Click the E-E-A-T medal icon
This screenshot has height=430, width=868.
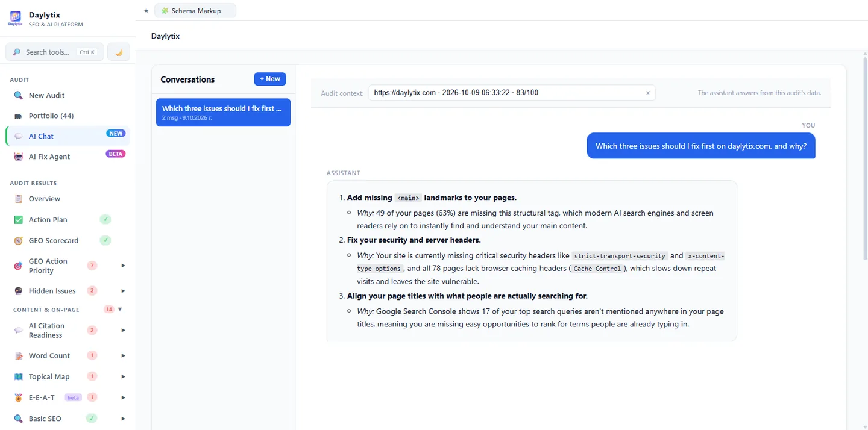point(18,397)
